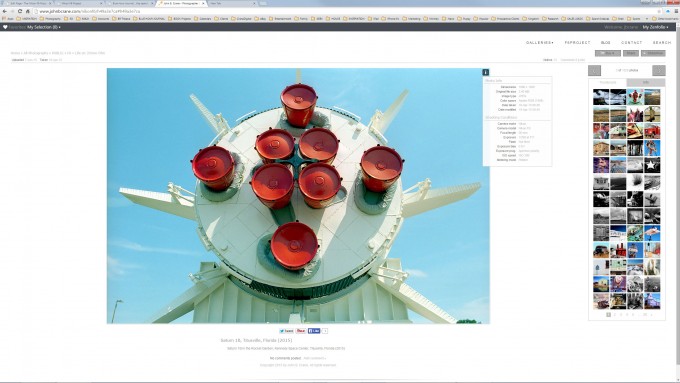This screenshot has width=680, height=383.
Task: Open the browser home icon
Action: pos(28,11)
